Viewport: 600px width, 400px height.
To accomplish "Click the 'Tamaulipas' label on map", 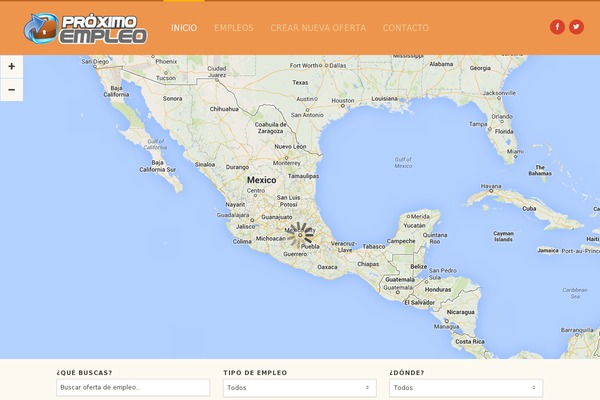I will tap(303, 176).
